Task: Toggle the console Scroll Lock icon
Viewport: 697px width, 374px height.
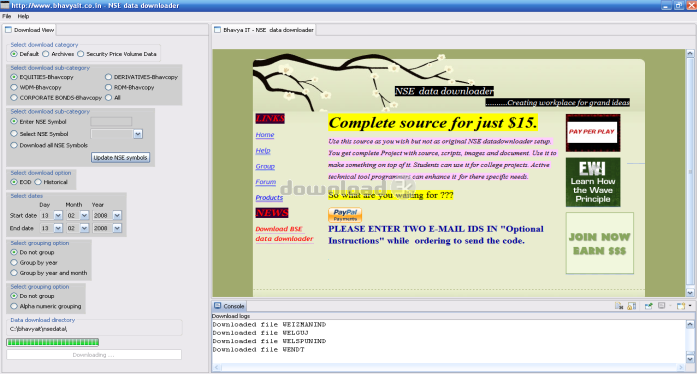Action: click(x=631, y=306)
